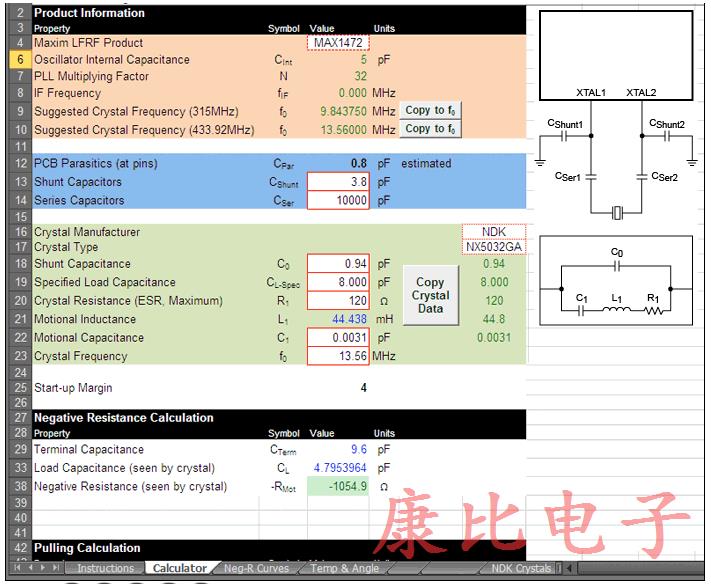
Task: Open the Crystal Manufacturer dropdown NDK
Action: pyautogui.click(x=493, y=232)
